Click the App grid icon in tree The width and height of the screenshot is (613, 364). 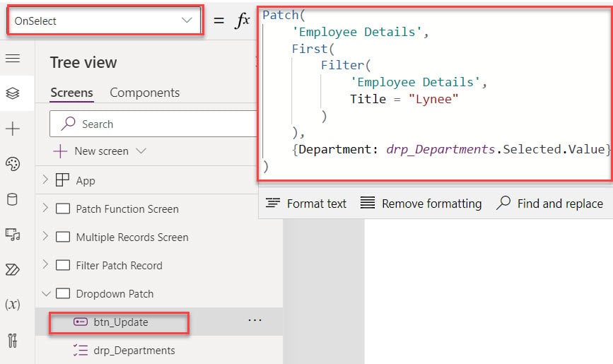click(x=62, y=180)
